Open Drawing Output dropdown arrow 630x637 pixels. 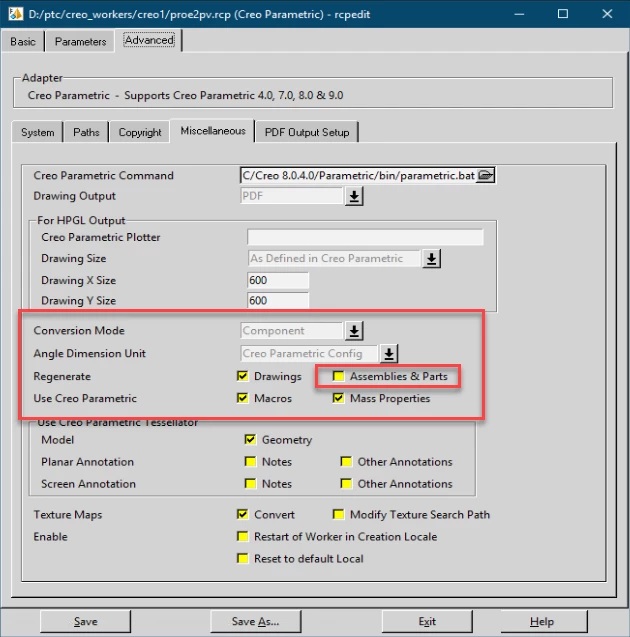[354, 196]
